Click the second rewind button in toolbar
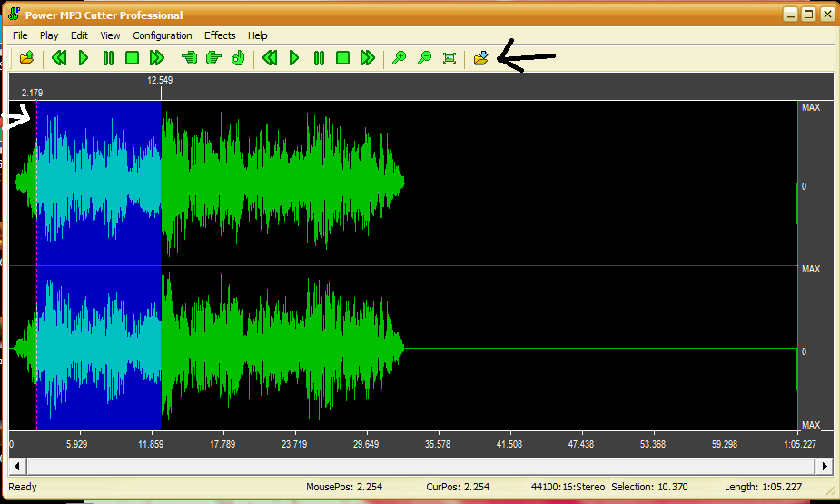Image resolution: width=840 pixels, height=504 pixels. [x=270, y=58]
